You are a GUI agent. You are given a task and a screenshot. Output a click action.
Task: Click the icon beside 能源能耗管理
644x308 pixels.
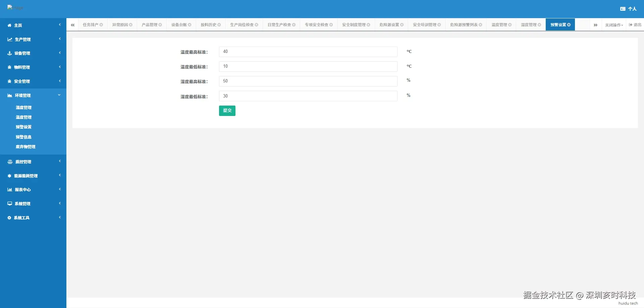point(9,176)
